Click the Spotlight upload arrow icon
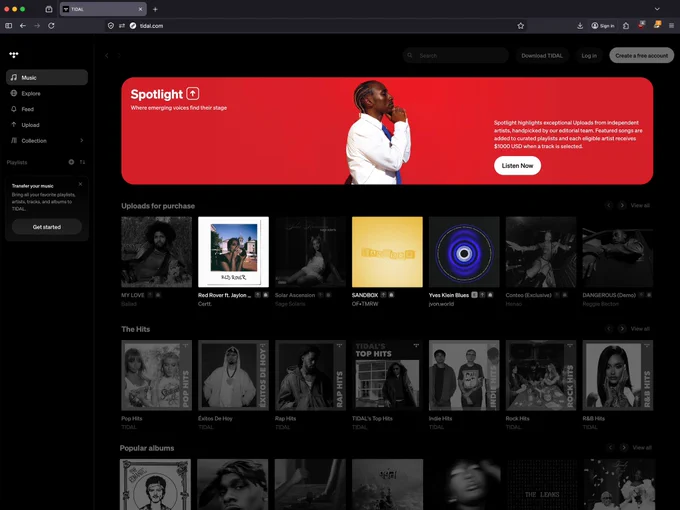 coord(193,94)
